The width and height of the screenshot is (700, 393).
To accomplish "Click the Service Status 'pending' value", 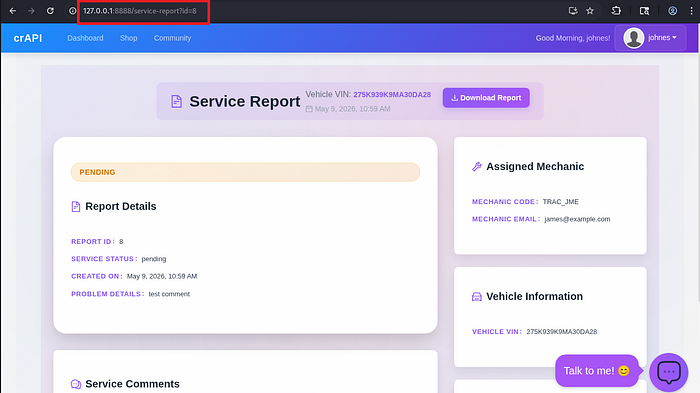I will click(154, 259).
